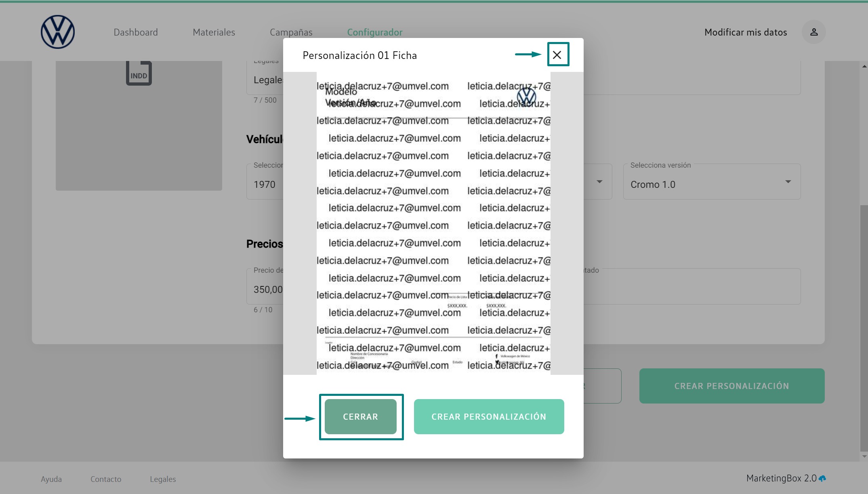Switch to the Campañas section
Image resolution: width=868 pixels, height=494 pixels.
[x=291, y=32]
